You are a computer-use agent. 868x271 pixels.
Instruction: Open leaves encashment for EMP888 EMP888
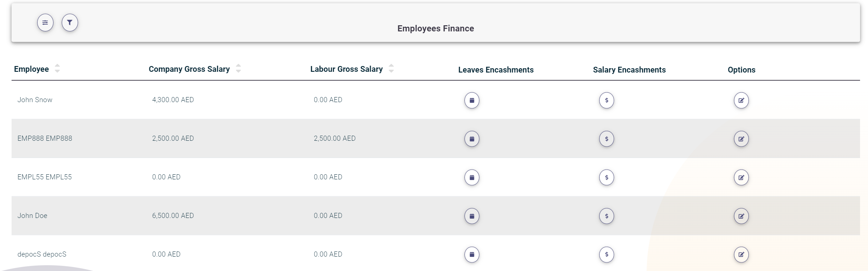click(472, 139)
